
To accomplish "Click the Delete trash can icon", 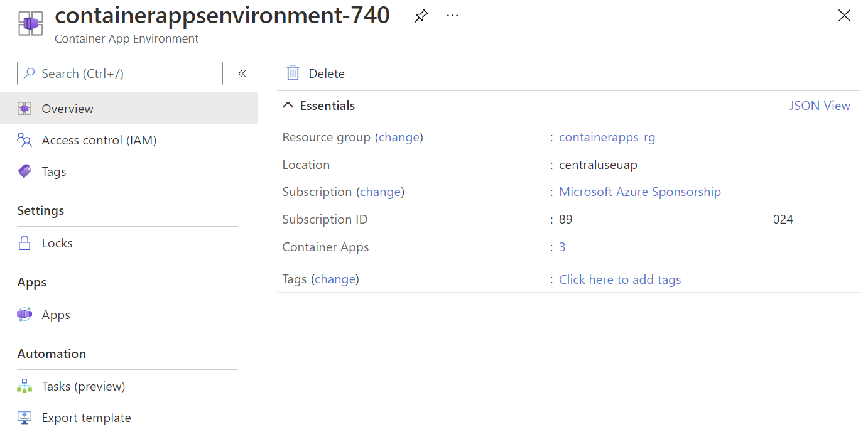I will pos(293,73).
